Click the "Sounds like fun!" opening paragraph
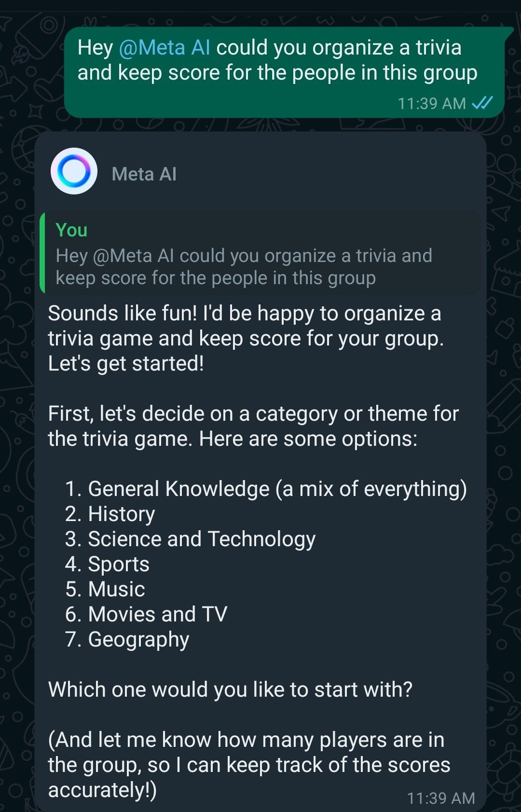This screenshot has width=521, height=812. [x=245, y=338]
